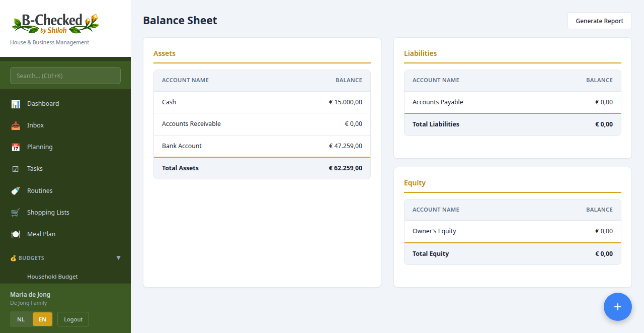644x333 pixels.
Task: Enable the EN language option
Action: (42, 319)
